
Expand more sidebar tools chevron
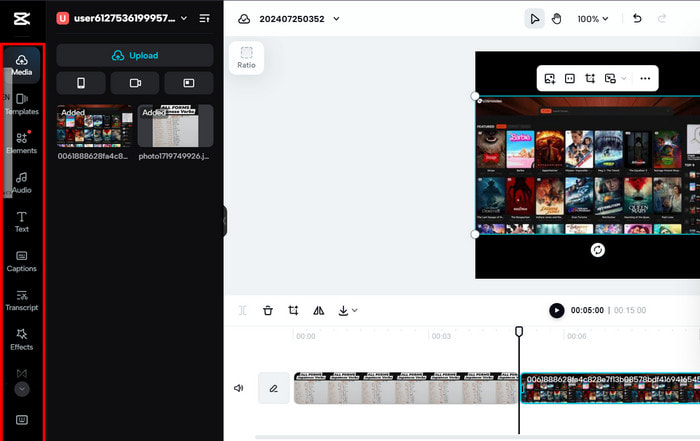coord(22,389)
